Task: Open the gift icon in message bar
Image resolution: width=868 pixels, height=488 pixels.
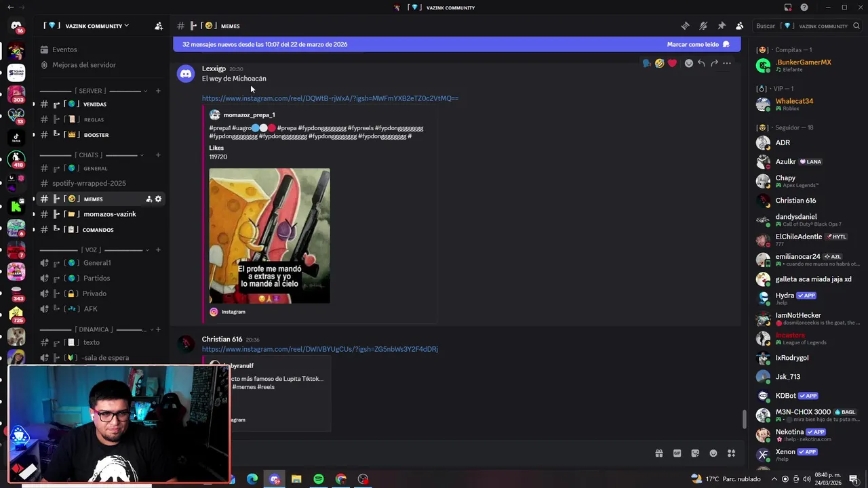Action: (x=658, y=453)
